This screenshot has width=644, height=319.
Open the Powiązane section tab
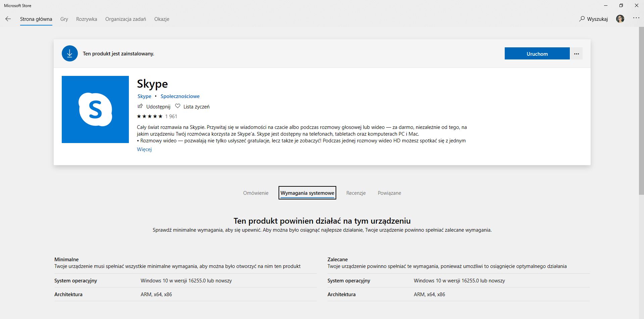[x=389, y=193]
